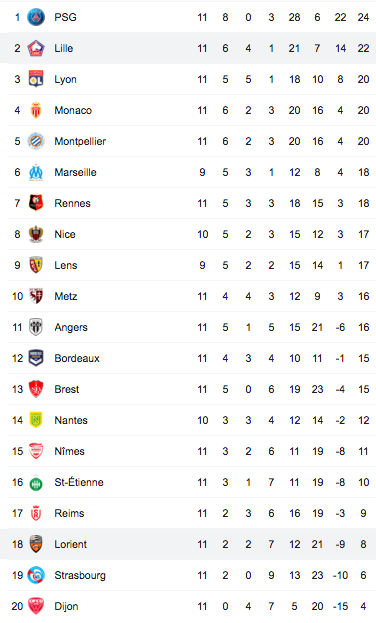Open the Metz team link
This screenshot has height=623, width=376.
(x=66, y=296)
